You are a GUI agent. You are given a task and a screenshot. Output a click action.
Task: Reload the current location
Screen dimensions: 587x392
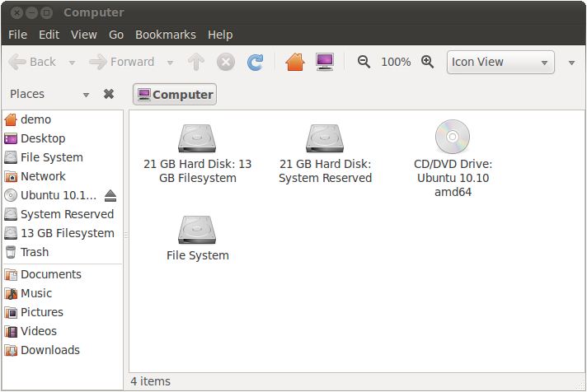[256, 62]
